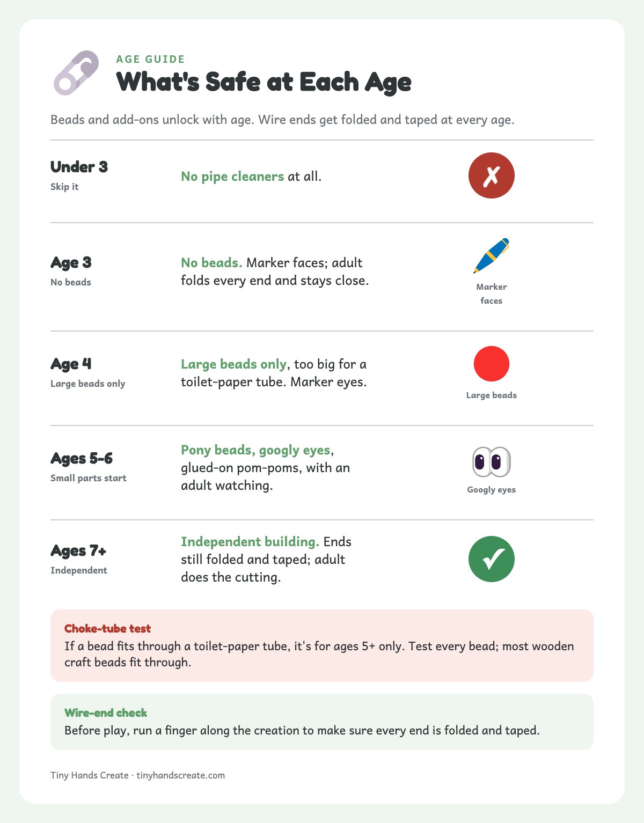Screen dimensions: 644x823
Task: Click the 'Marker faces' icon caption
Action: (x=492, y=293)
